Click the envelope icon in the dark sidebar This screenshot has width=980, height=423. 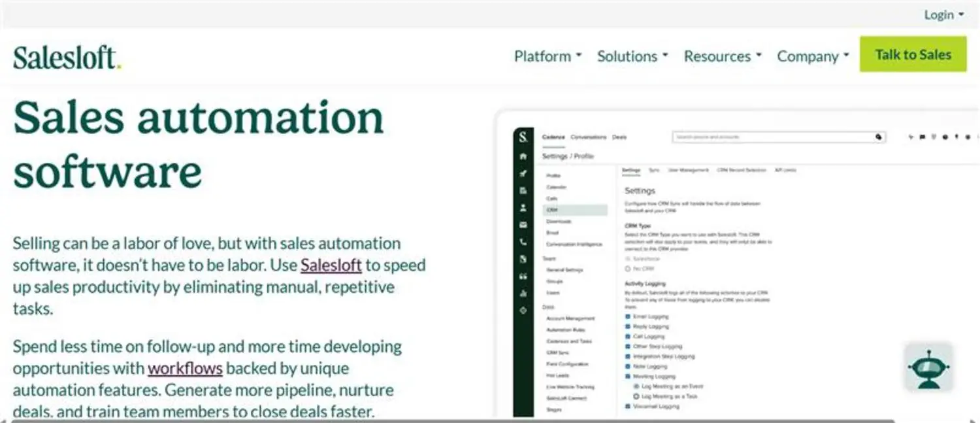(x=523, y=224)
